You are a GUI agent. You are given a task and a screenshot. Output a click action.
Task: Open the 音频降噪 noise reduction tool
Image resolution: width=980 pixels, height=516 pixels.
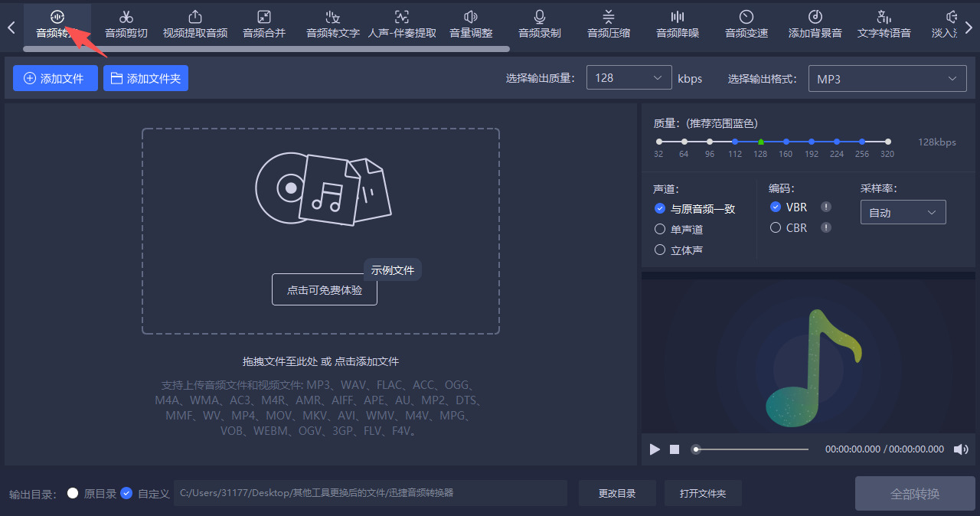pos(677,24)
